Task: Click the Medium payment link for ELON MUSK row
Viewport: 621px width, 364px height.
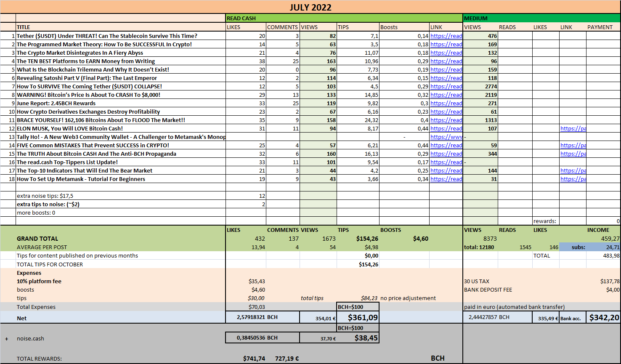Action: (573, 128)
